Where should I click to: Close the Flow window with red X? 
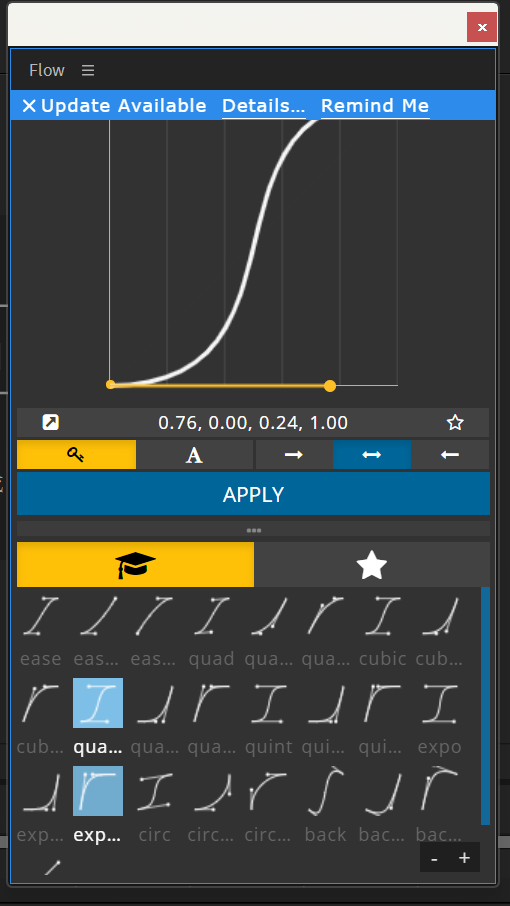point(482,27)
